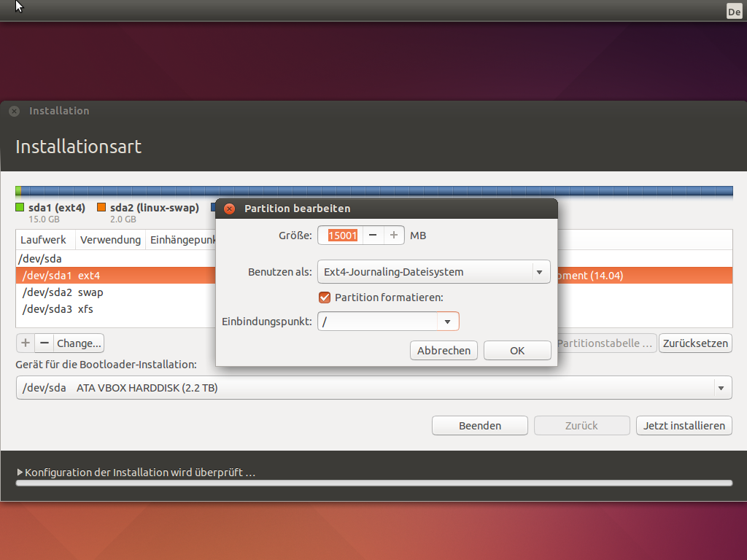Image resolution: width=747 pixels, height=560 pixels.
Task: Click the green sda1 ext4 legend swatch
Action: [20, 208]
